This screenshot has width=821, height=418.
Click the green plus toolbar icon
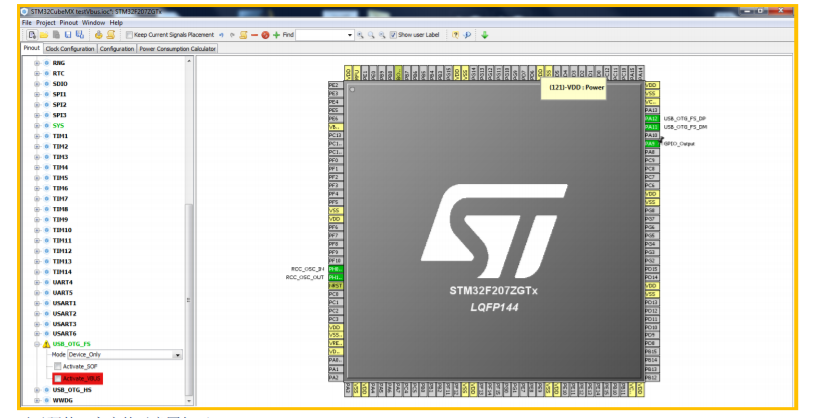click(x=276, y=35)
